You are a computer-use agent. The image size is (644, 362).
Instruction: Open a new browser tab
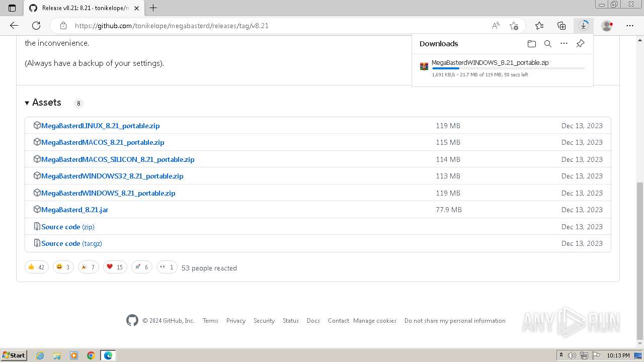point(153,8)
